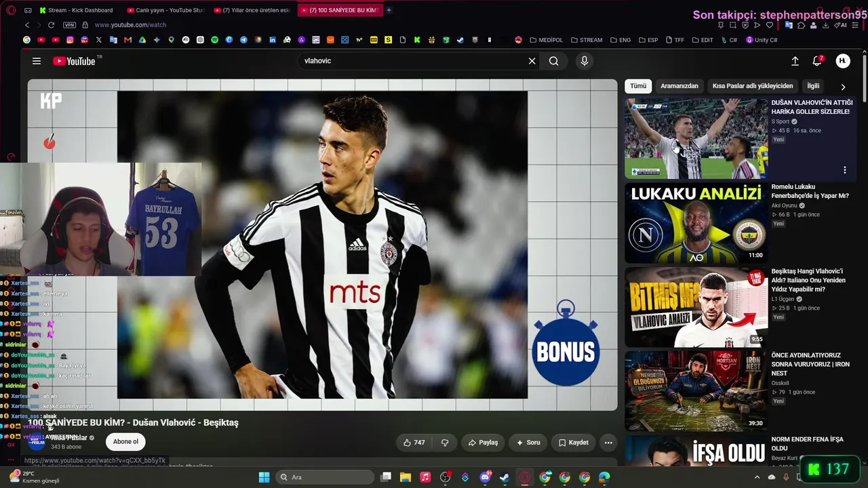Share the video via 'Paylaş'
Image resolution: width=868 pixels, height=488 pixels.
tap(483, 443)
